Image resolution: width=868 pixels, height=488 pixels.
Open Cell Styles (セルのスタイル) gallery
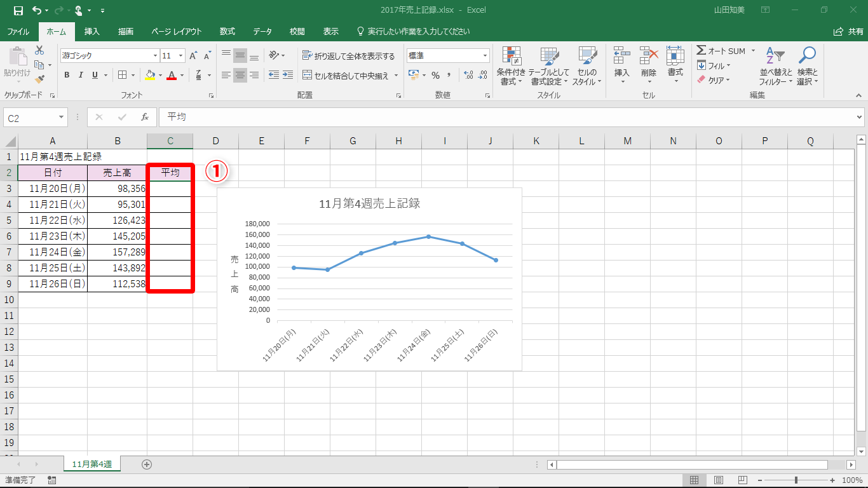(x=587, y=65)
